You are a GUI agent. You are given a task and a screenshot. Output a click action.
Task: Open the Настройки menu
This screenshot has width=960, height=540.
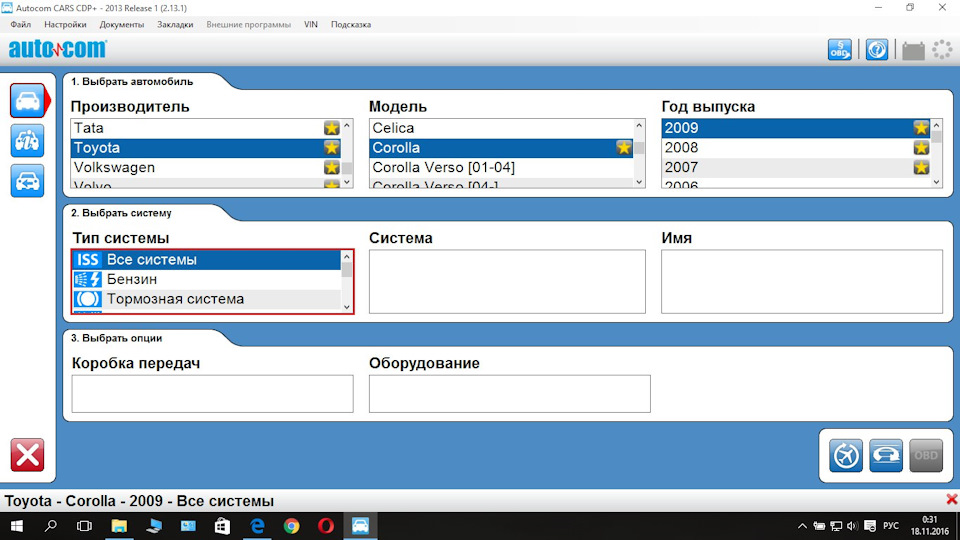[65, 24]
